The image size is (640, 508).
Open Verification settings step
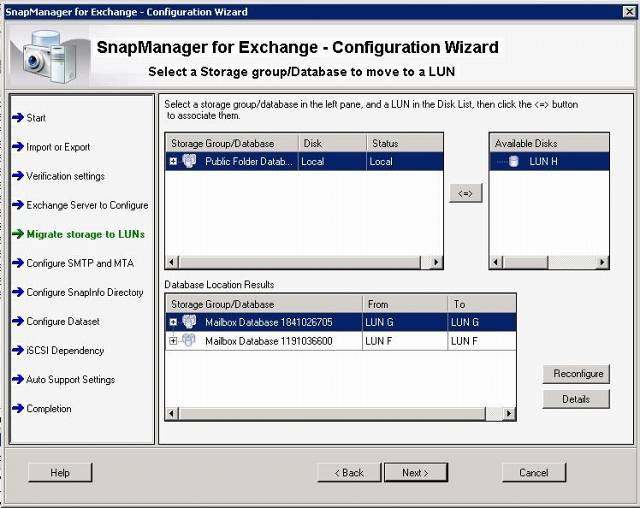[65, 176]
